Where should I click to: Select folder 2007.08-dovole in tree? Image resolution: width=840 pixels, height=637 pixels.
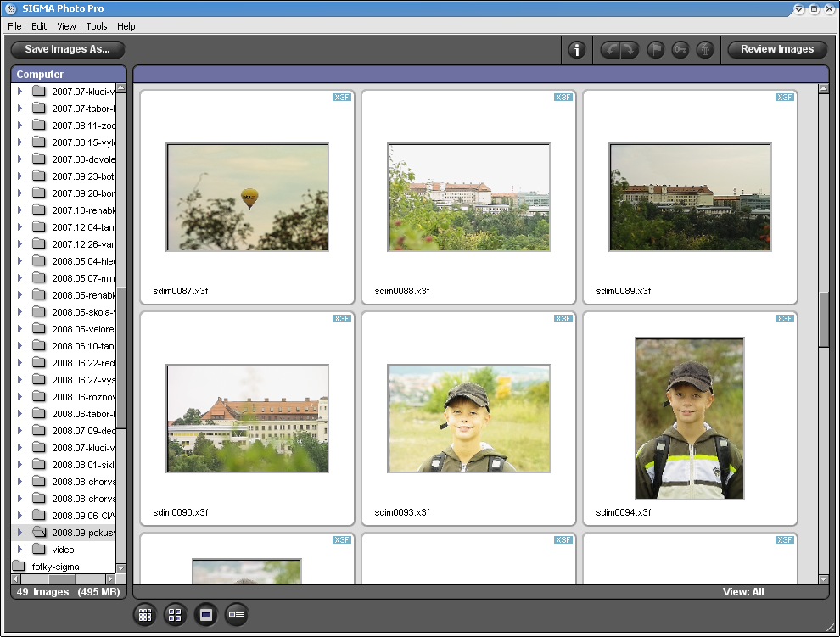click(x=83, y=159)
